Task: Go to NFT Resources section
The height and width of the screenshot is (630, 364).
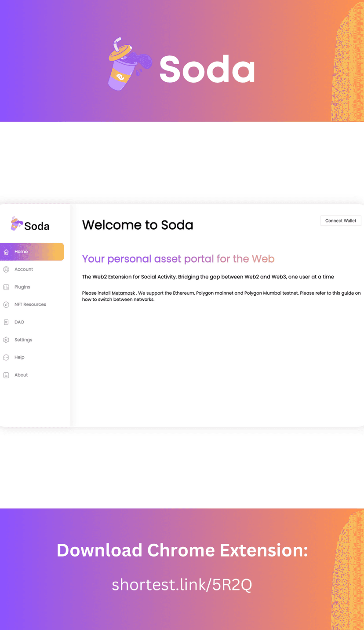Action: [x=30, y=304]
